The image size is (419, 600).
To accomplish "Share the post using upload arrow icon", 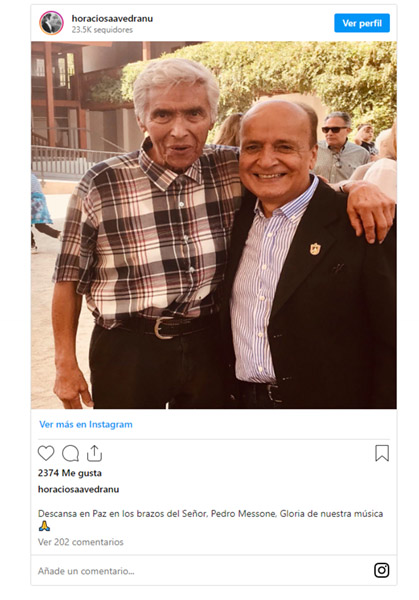I will click(x=94, y=453).
